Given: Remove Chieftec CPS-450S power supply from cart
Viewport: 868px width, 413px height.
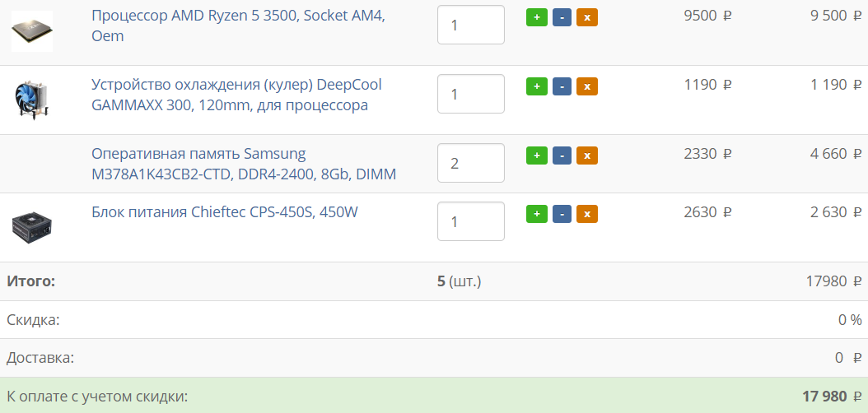Looking at the screenshot, I should click(x=587, y=214).
